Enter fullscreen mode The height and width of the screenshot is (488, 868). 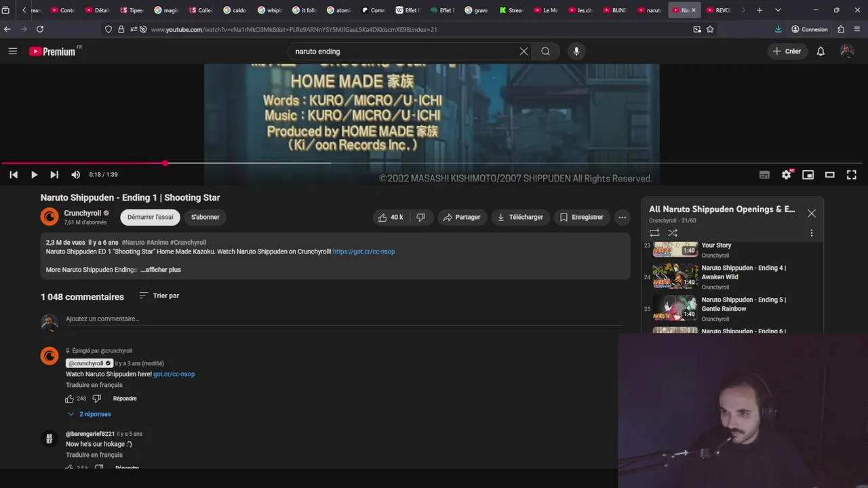click(851, 175)
